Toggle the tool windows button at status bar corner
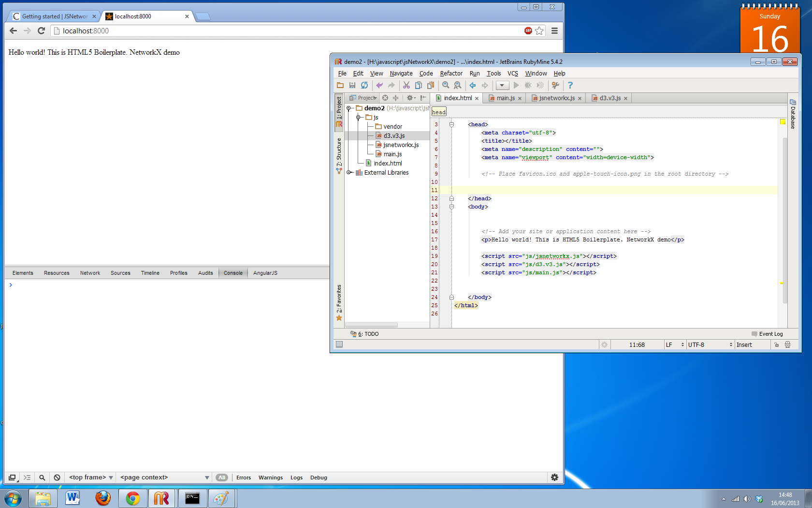812x508 pixels. [339, 344]
